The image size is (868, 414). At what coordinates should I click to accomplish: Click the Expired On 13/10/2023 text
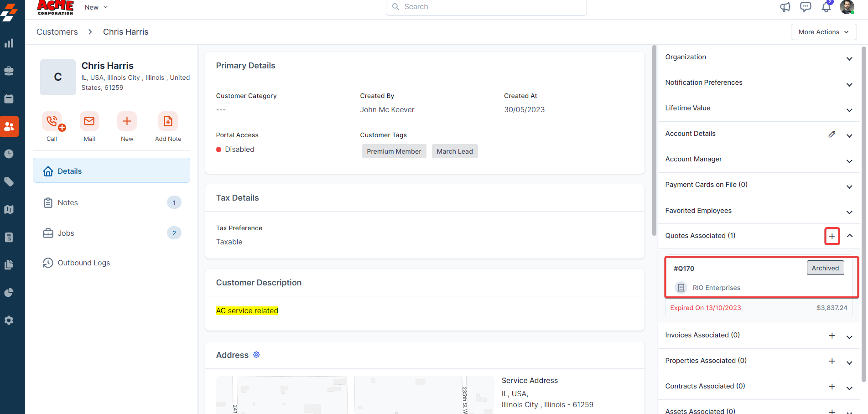pos(706,308)
